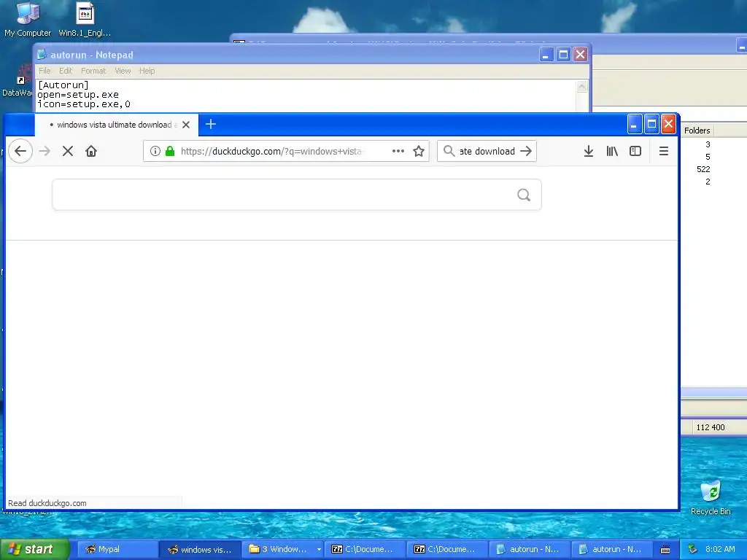Screen dimensions: 747x560
Task: Switch to first 7-Zip C:\Docume... taskbar button
Action: coord(365,549)
